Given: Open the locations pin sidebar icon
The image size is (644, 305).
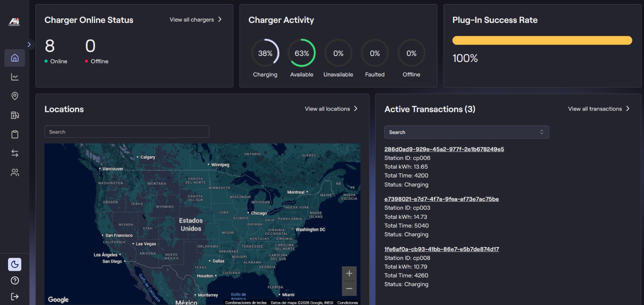Looking at the screenshot, I should tap(14, 96).
